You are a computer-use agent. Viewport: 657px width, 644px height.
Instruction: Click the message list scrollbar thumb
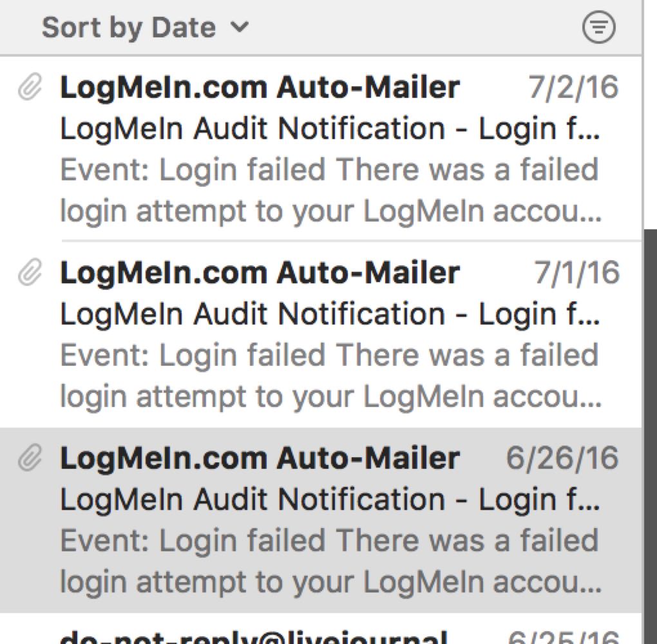click(x=650, y=436)
